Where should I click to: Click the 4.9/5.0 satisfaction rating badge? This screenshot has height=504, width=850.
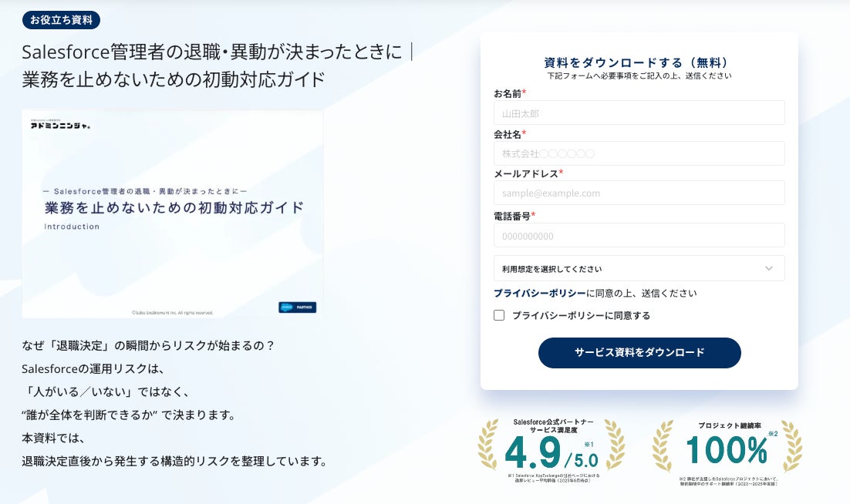click(551, 450)
